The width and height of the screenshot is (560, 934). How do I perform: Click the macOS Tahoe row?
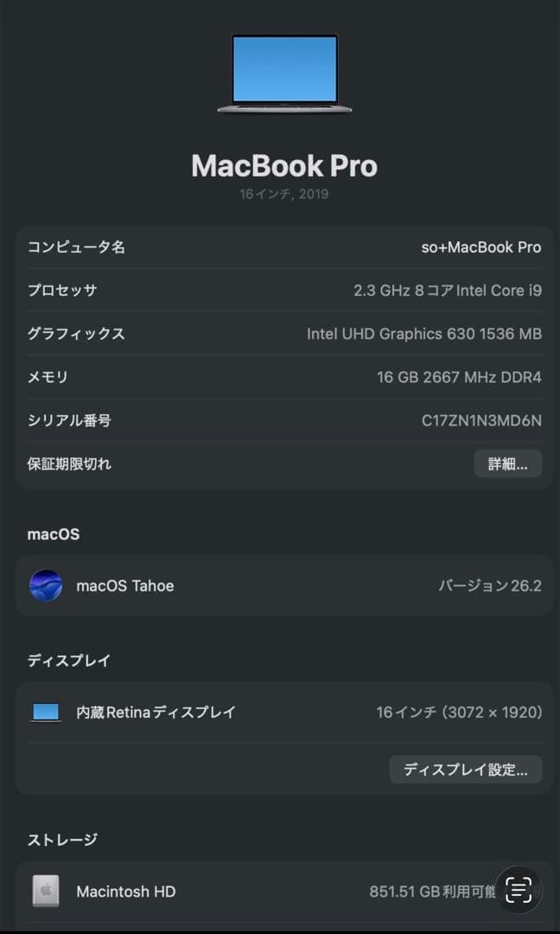(x=280, y=585)
